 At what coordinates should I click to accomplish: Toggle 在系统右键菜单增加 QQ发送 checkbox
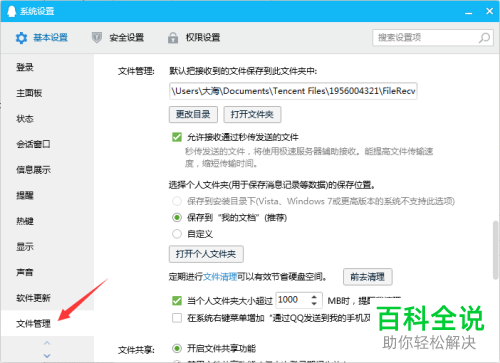tap(177, 318)
